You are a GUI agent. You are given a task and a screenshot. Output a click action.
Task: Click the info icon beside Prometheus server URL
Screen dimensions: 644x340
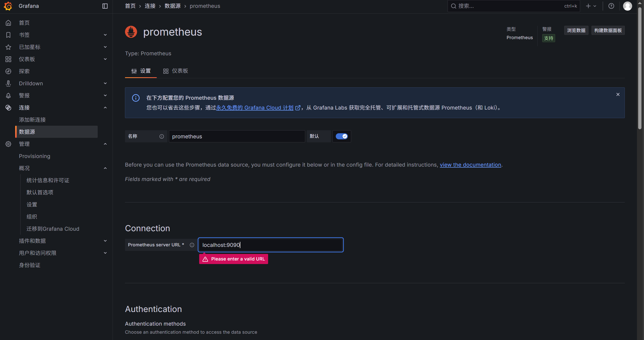(192, 245)
